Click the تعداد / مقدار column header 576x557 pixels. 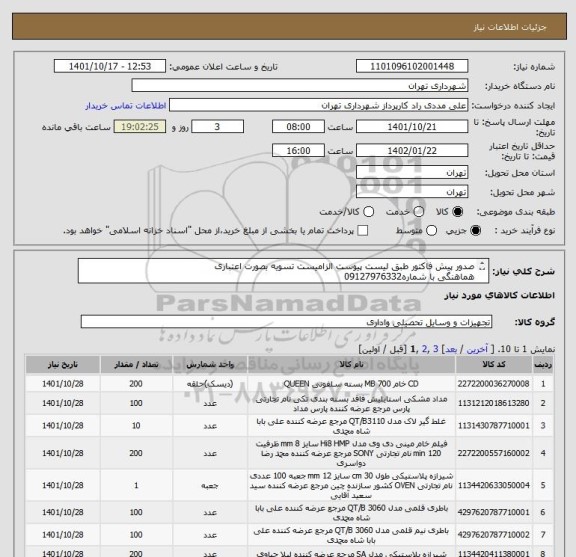[136, 364]
